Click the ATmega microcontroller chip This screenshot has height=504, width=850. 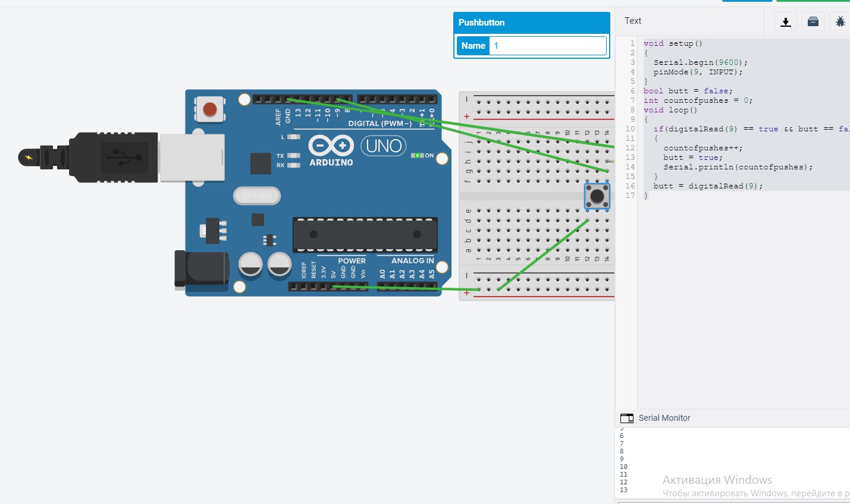(x=365, y=234)
